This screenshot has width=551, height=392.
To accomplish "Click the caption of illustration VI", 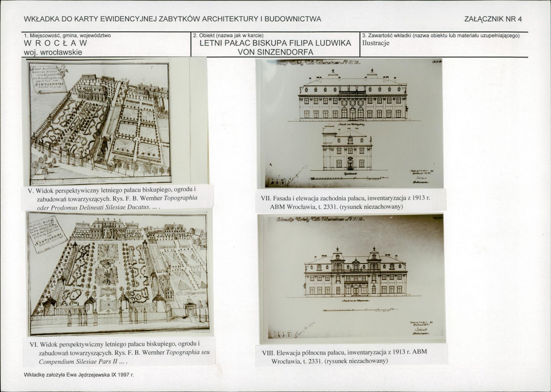I will point(120,353).
